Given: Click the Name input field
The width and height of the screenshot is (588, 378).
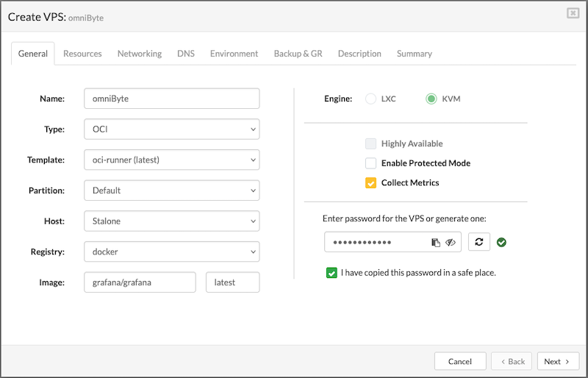Looking at the screenshot, I should [x=172, y=99].
